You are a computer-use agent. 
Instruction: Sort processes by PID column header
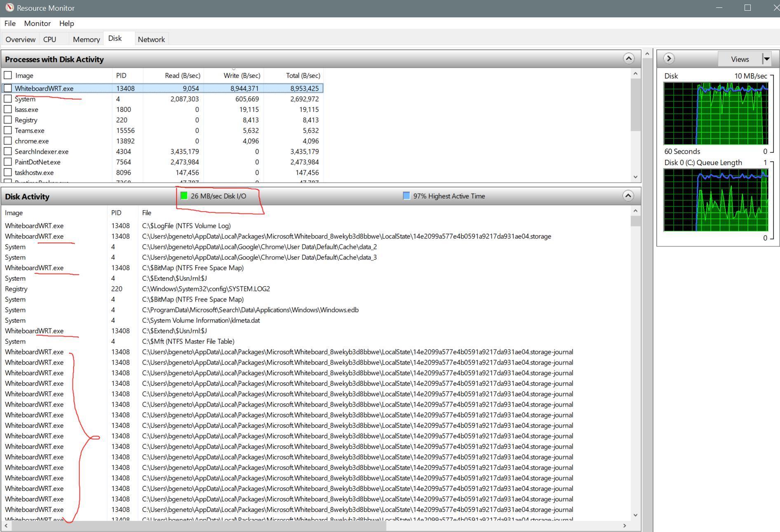click(128, 75)
